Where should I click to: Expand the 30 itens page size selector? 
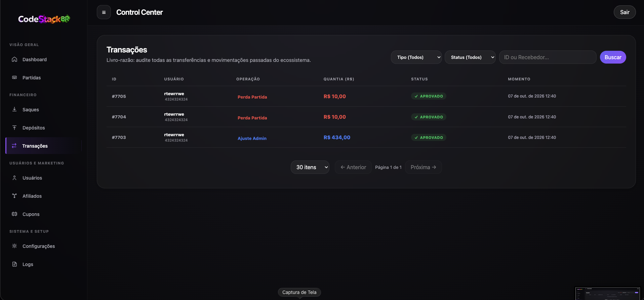click(310, 167)
